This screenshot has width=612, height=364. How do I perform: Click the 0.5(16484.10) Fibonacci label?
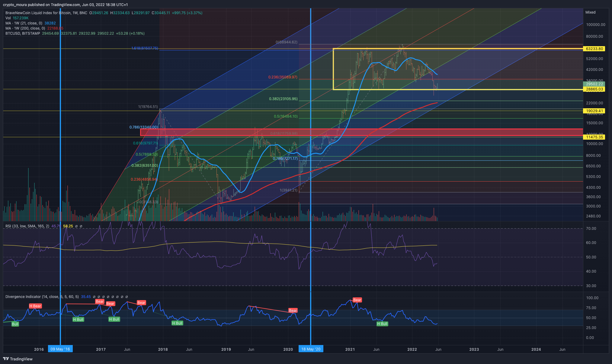click(286, 116)
